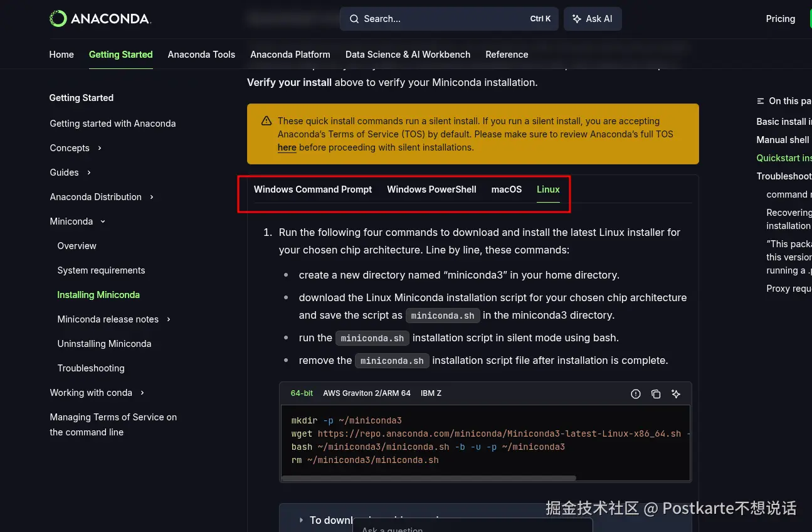Click the report issue icon on code block
This screenshot has height=532, width=812.
click(x=636, y=394)
